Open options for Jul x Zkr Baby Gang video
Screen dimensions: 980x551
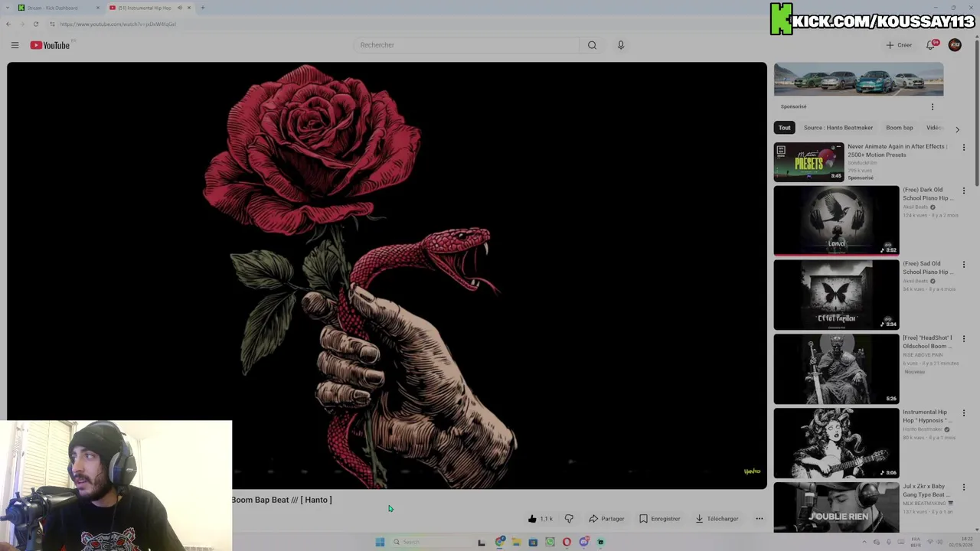[964, 487]
